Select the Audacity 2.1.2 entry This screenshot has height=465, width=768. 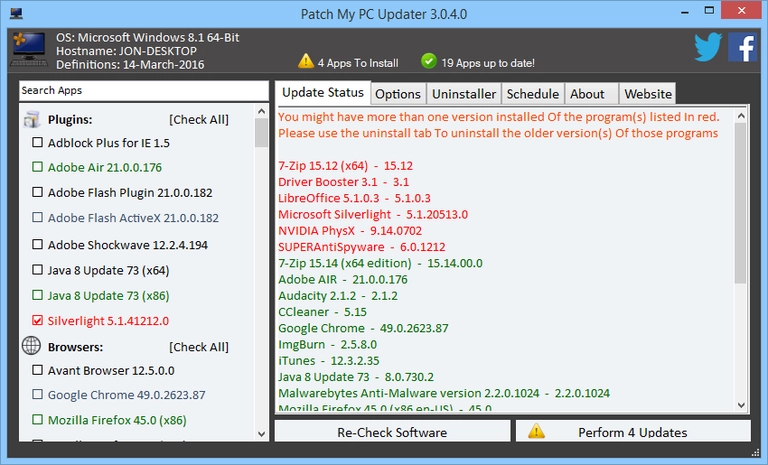[338, 295]
